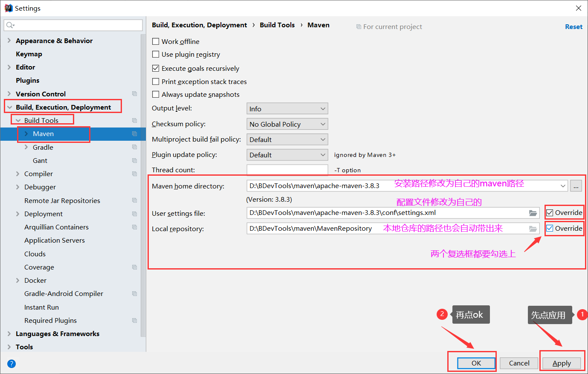
Task: Click the Cancel button
Action: coord(519,363)
